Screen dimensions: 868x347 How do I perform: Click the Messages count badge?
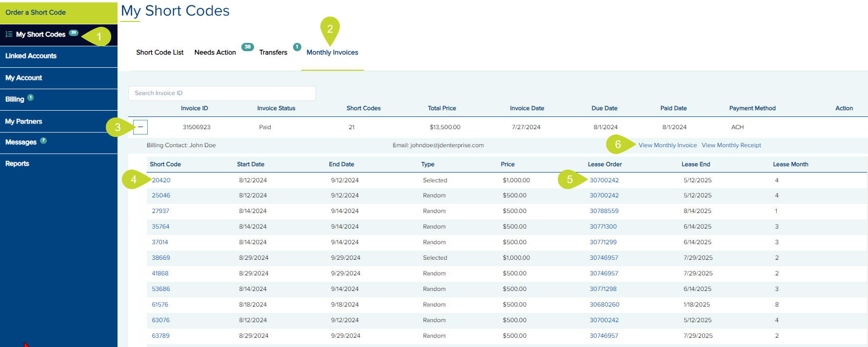coord(43,140)
